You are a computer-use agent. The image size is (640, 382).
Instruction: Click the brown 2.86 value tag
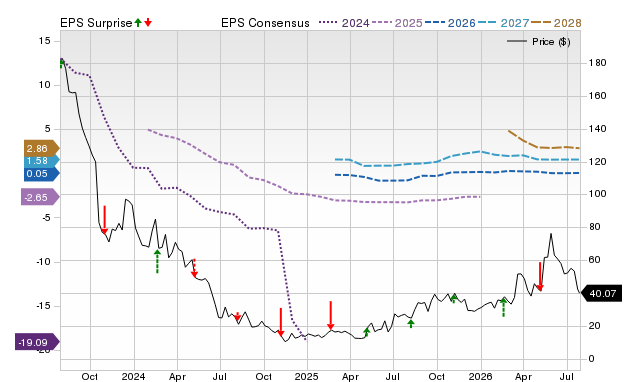[x=42, y=149]
